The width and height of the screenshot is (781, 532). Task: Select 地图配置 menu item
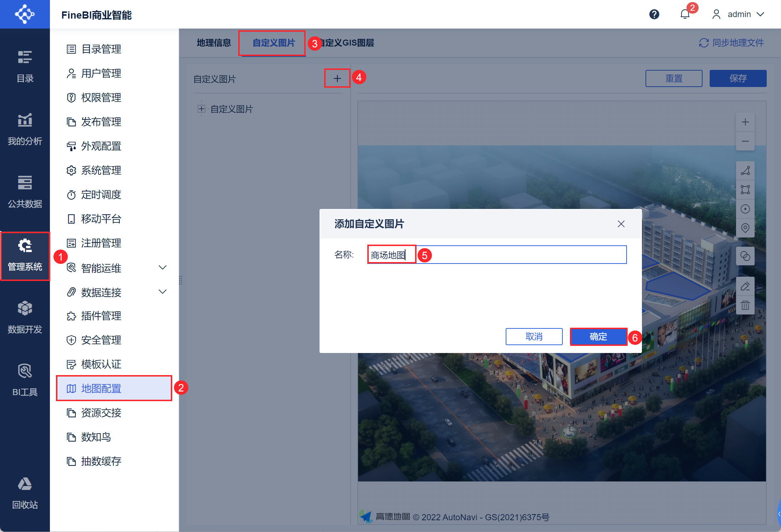114,388
